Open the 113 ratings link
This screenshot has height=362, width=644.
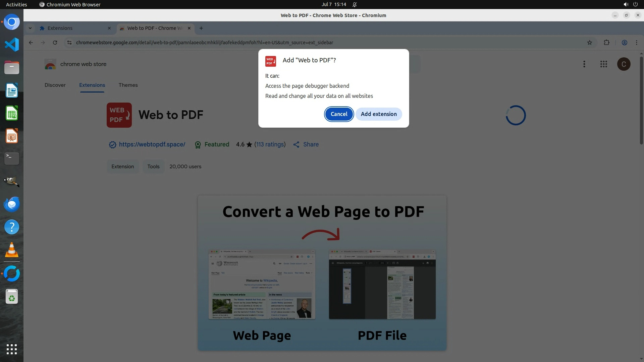(x=270, y=144)
